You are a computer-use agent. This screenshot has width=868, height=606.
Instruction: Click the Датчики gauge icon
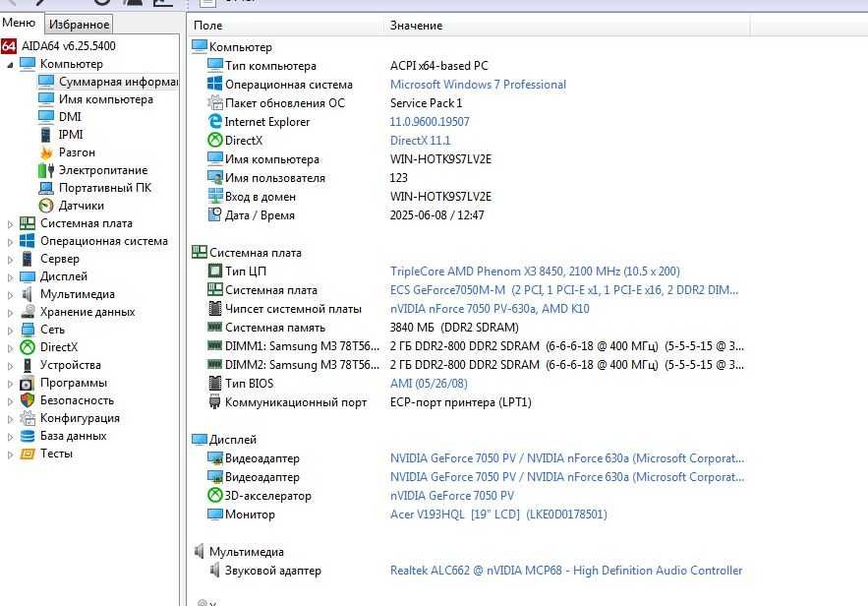pyautogui.click(x=46, y=206)
